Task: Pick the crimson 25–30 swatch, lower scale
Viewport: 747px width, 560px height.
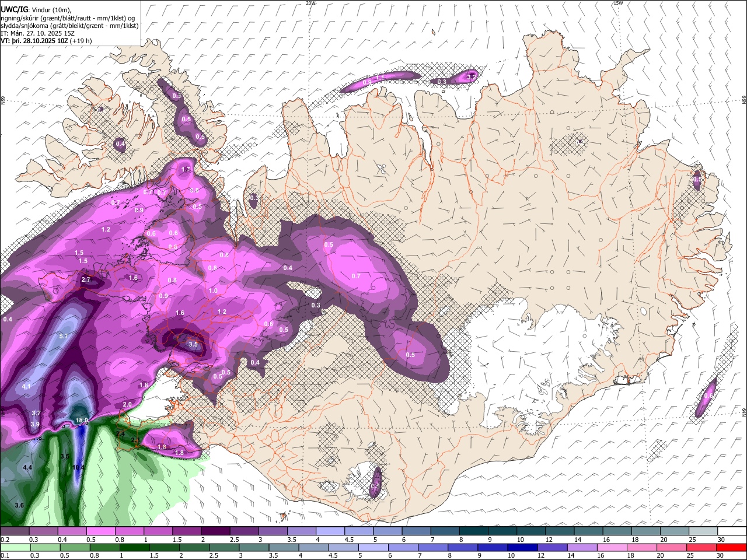Action: click(x=701, y=547)
